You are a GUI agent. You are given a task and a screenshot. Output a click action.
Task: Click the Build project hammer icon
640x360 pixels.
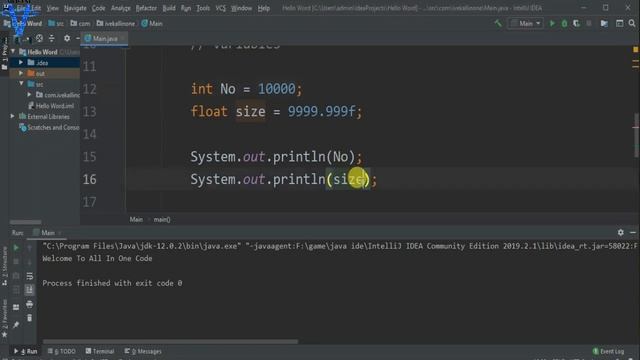tap(498, 24)
